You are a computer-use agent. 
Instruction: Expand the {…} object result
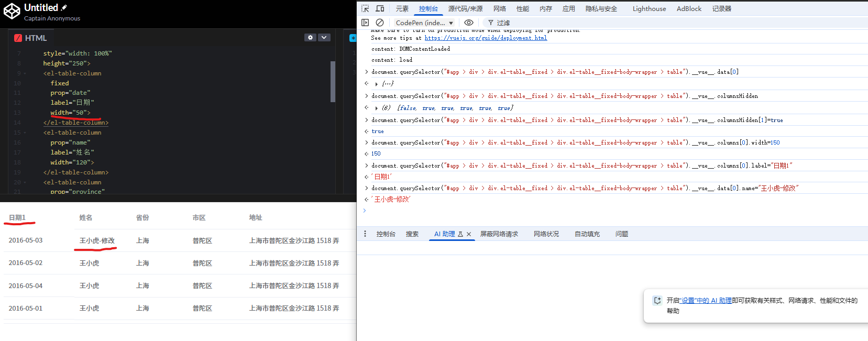(376, 84)
